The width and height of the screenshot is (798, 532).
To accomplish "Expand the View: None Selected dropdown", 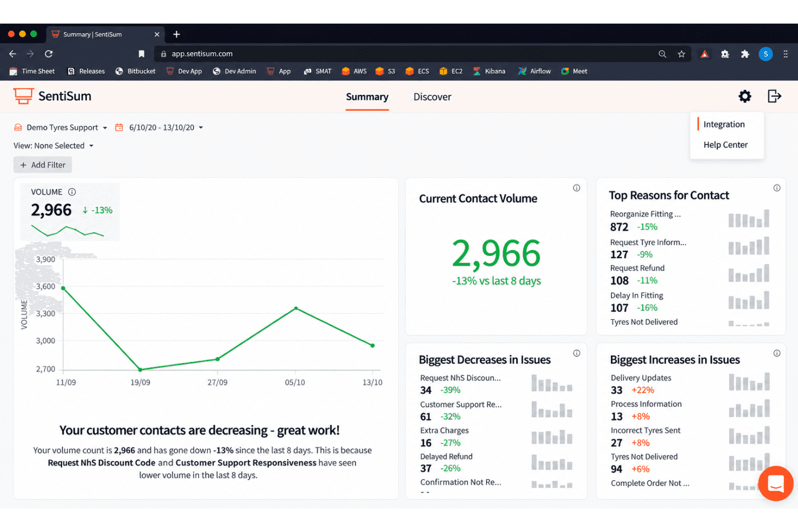I will (53, 146).
